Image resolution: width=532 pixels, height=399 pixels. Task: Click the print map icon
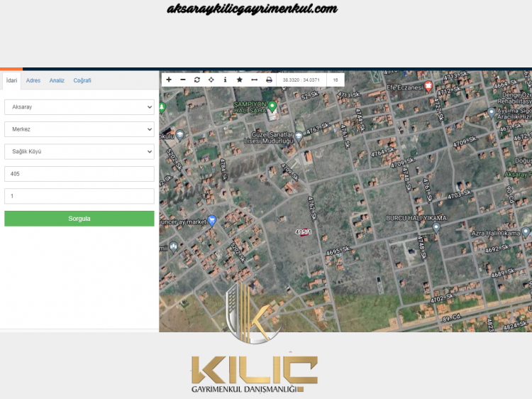269,80
